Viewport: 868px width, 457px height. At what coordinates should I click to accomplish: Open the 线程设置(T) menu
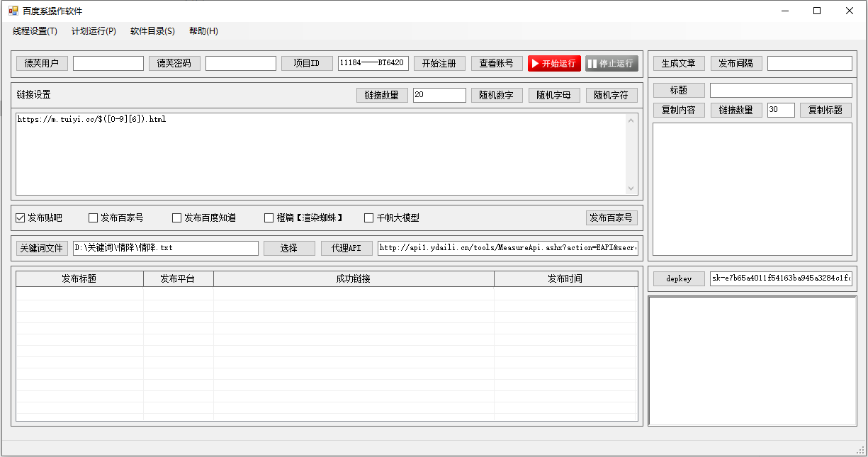[35, 31]
